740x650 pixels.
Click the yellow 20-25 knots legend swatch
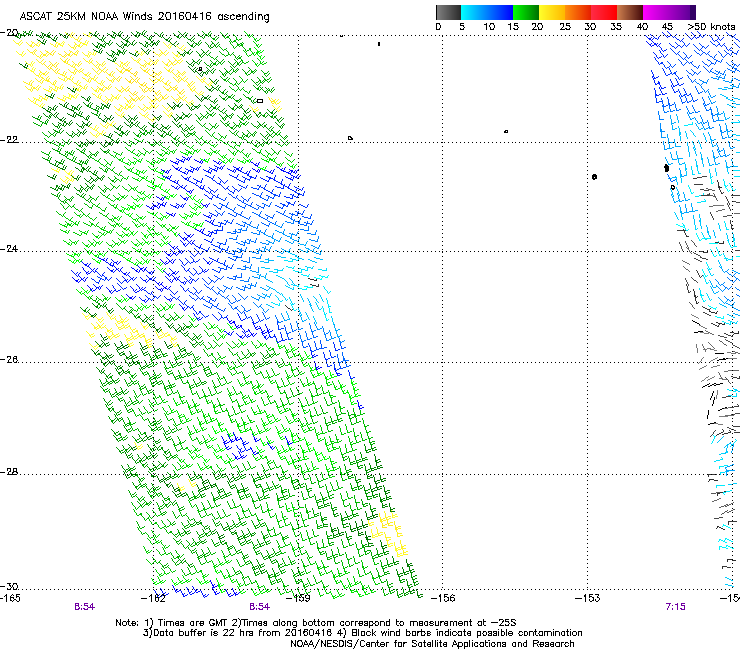tap(552, 12)
